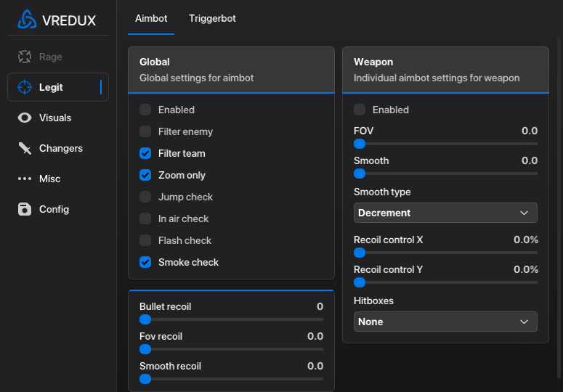Screen dimensions: 563x392
Task: Click the Recoil control Y slider handle
Action: (x=360, y=282)
